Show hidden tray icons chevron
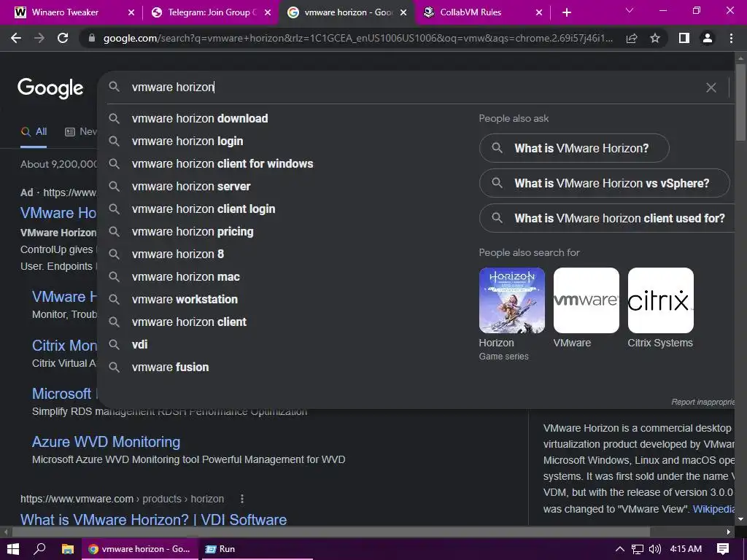The width and height of the screenshot is (747, 560). (x=620, y=549)
